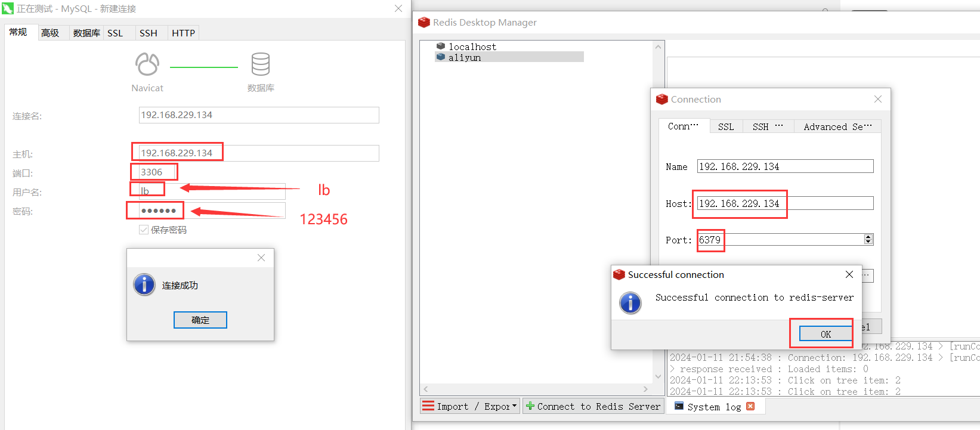Select the Conn... tab in Connection dialog
The width and height of the screenshot is (980, 430).
(x=684, y=126)
